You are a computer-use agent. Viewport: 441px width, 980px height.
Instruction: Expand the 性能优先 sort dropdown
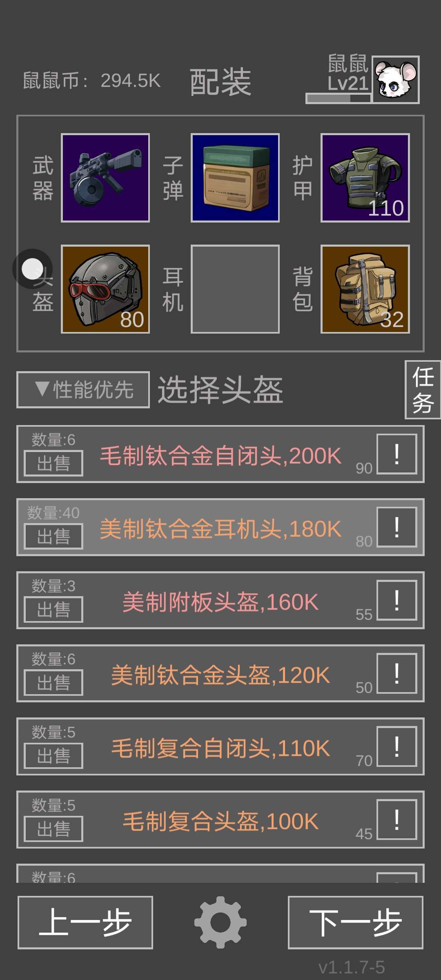click(x=83, y=390)
